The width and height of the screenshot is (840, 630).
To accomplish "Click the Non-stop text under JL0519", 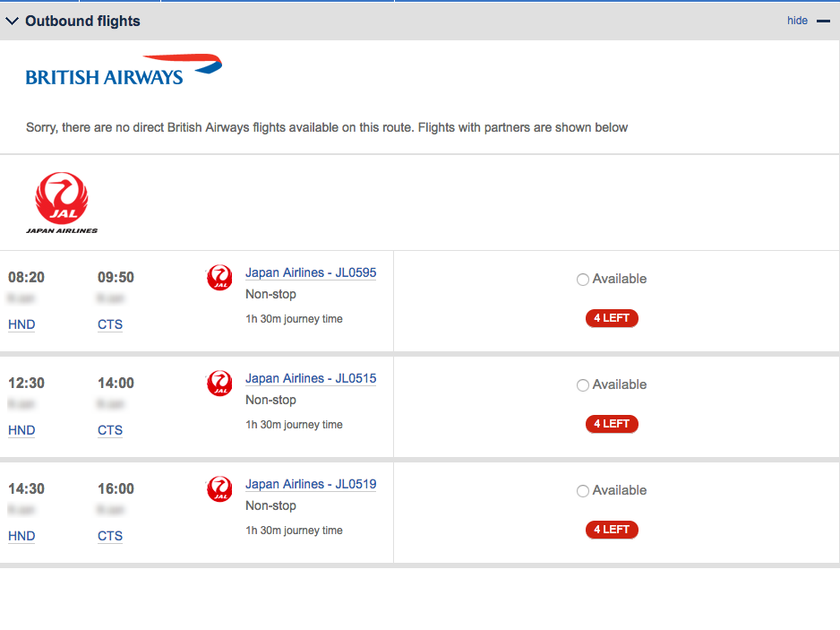I will 270,505.
